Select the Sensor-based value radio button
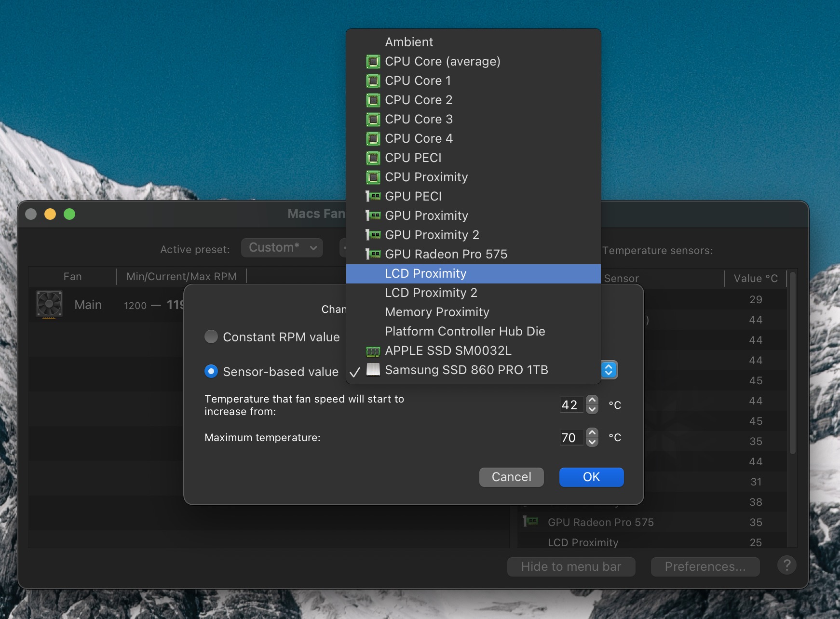The height and width of the screenshot is (619, 840). point(211,371)
